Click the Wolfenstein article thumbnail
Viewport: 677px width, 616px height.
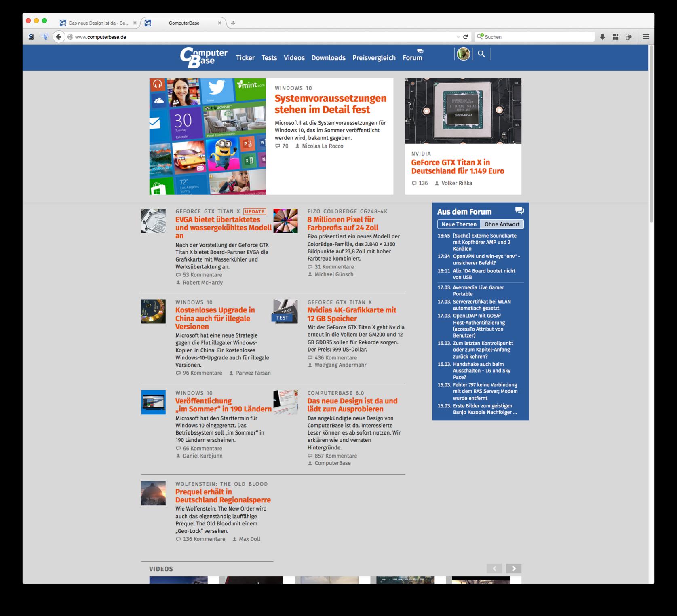[x=153, y=493]
